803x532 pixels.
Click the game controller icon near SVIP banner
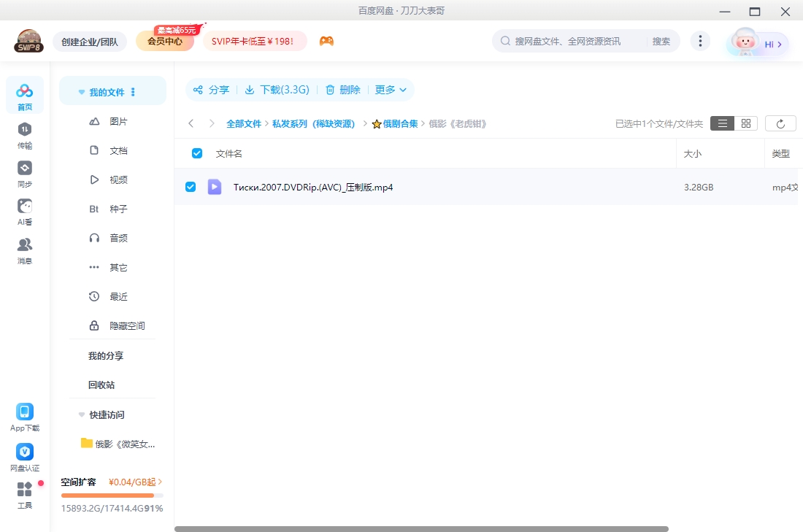click(326, 41)
